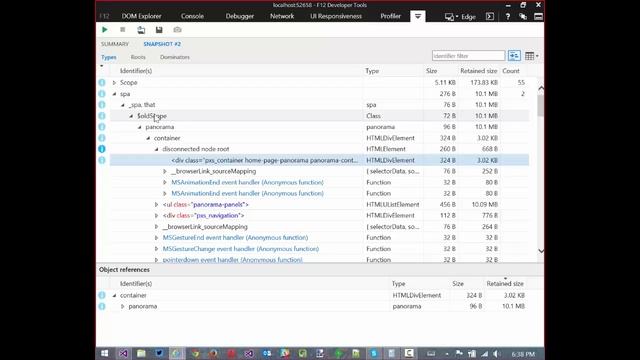
Task: Sort by the Retained size column header
Action: 478,71
